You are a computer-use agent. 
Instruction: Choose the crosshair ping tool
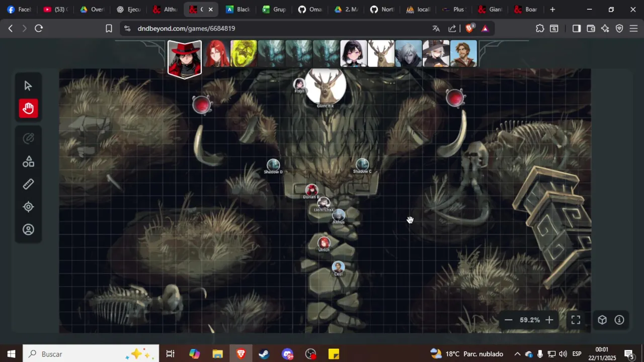coord(28,207)
